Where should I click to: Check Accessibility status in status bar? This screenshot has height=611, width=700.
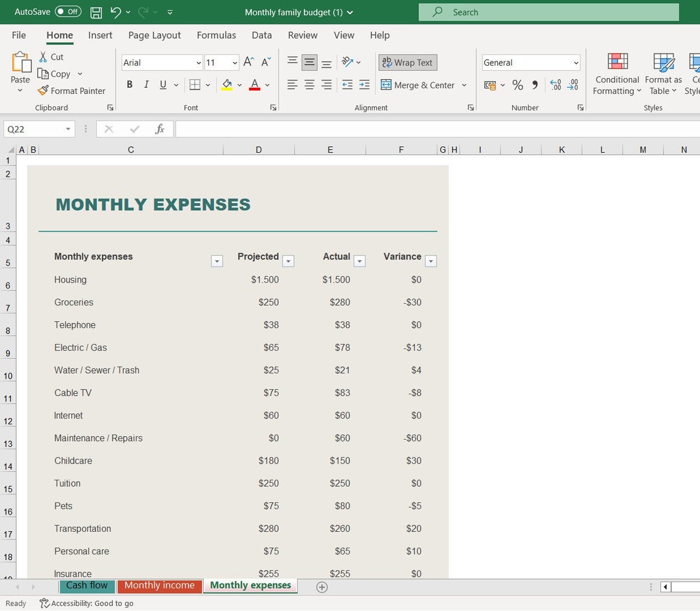(x=86, y=603)
